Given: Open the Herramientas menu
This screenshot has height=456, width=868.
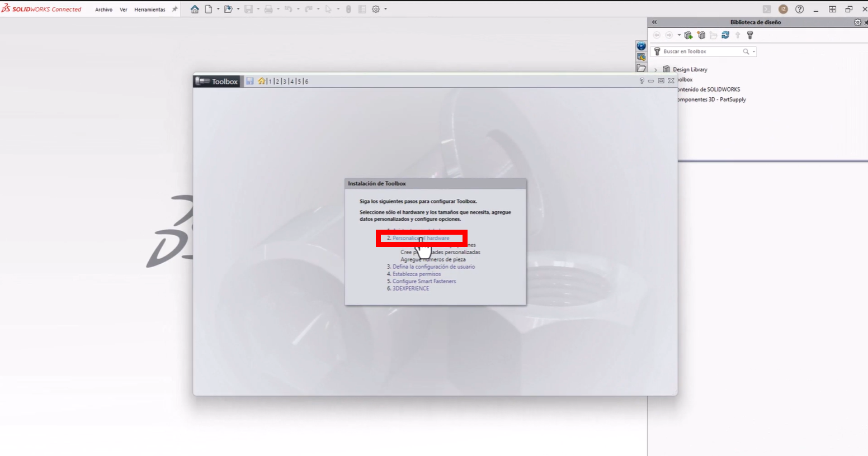Looking at the screenshot, I should click(149, 9).
